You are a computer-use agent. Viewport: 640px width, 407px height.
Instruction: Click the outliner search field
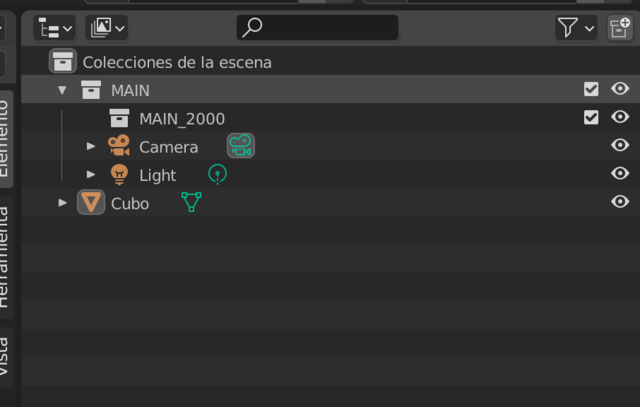click(x=318, y=28)
